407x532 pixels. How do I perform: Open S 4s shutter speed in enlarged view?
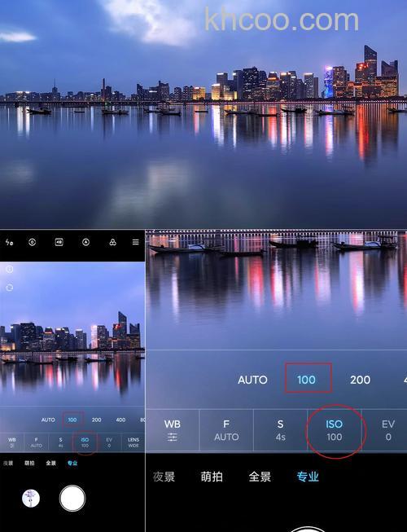(x=280, y=430)
